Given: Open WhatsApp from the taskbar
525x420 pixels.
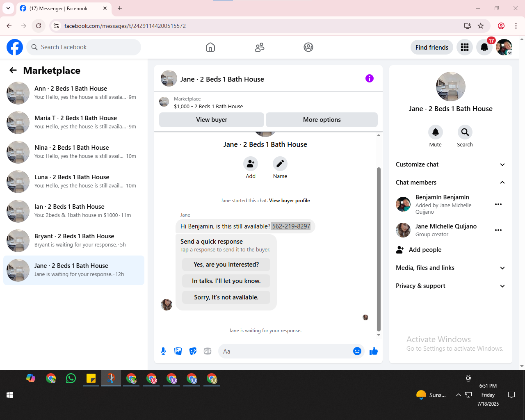Looking at the screenshot, I should tap(71, 378).
